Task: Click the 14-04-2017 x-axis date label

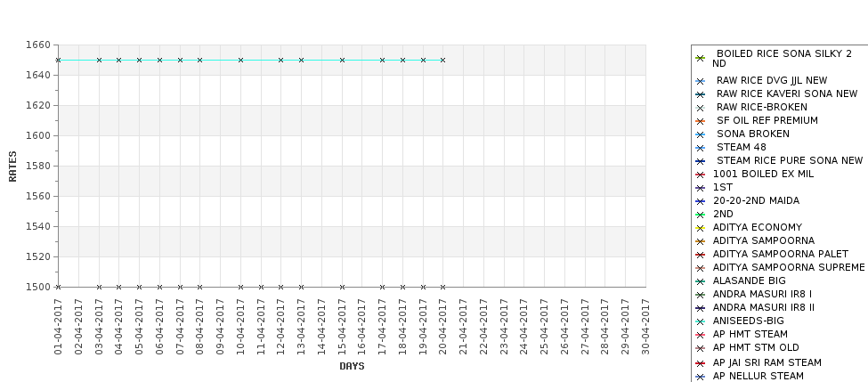Action: click(321, 326)
